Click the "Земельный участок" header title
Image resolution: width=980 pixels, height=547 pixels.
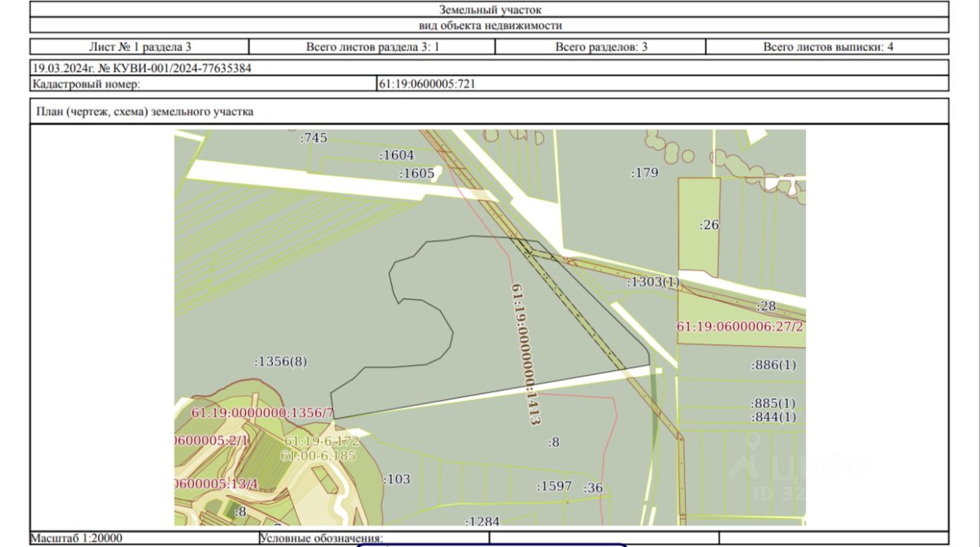(x=490, y=10)
